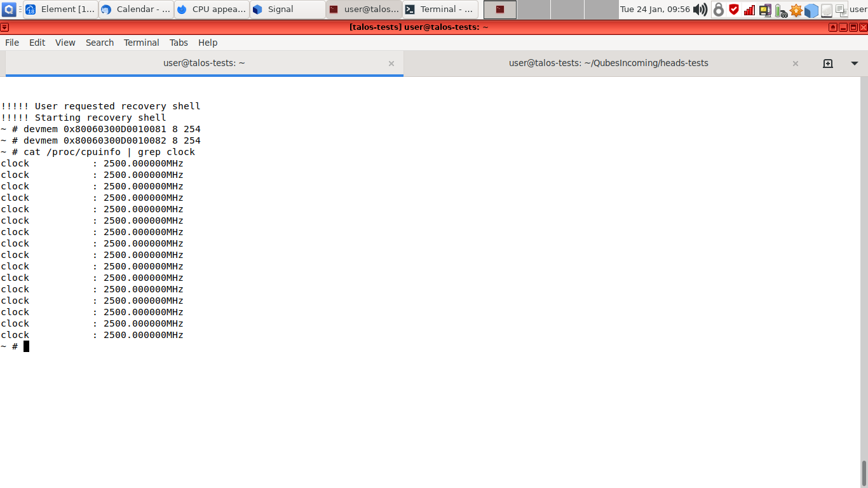Switch to the Element window in taskbar

(x=60, y=10)
